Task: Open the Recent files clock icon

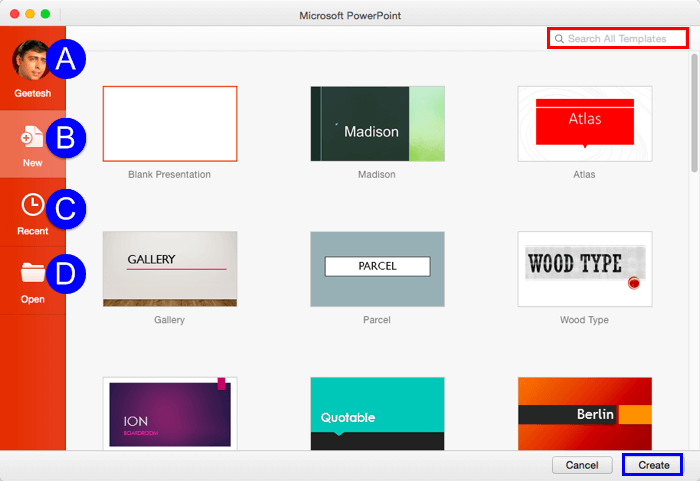Action: coord(32,205)
